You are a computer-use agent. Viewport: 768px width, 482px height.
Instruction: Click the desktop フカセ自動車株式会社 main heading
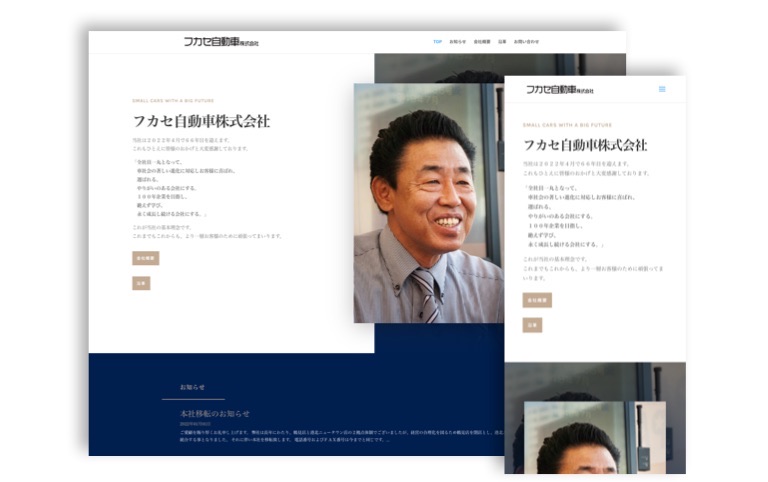pyautogui.click(x=201, y=121)
